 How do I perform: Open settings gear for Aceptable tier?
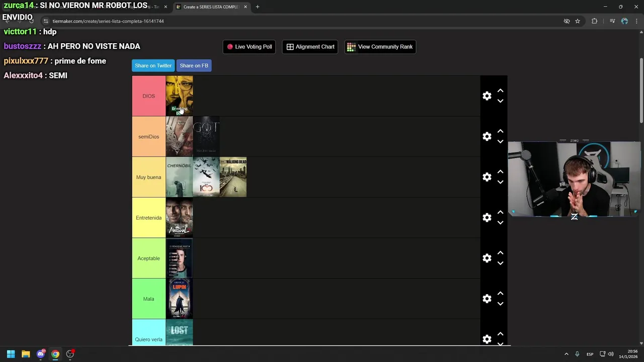pos(487,258)
